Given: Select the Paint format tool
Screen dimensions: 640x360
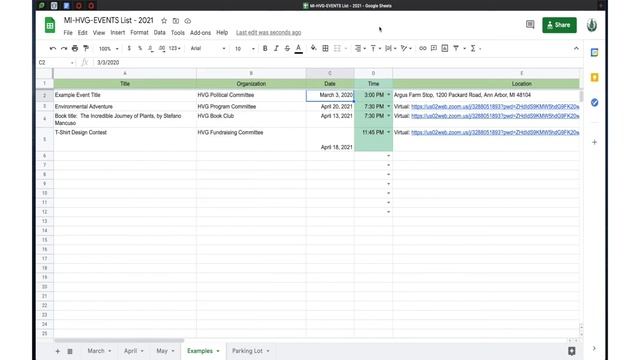Looking at the screenshot, I should point(86,48).
